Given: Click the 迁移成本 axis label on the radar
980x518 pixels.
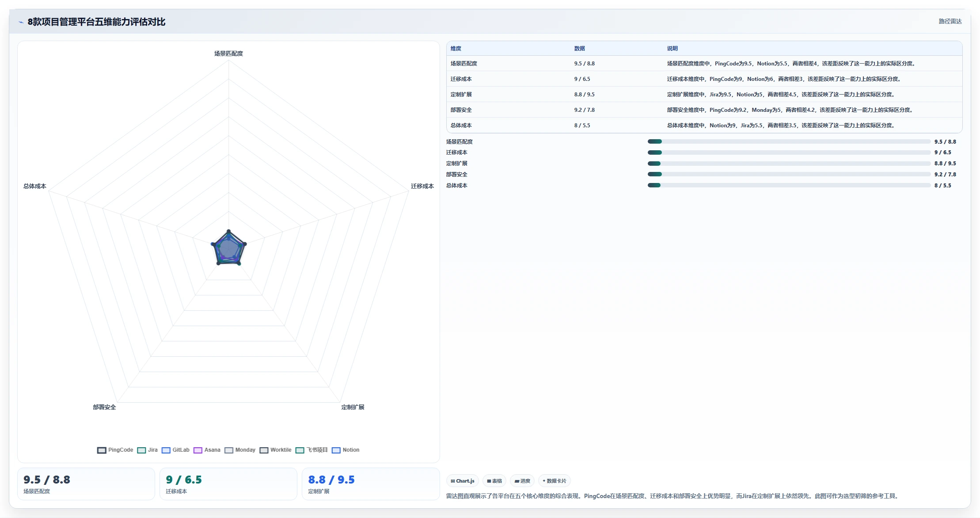Looking at the screenshot, I should coord(422,186).
